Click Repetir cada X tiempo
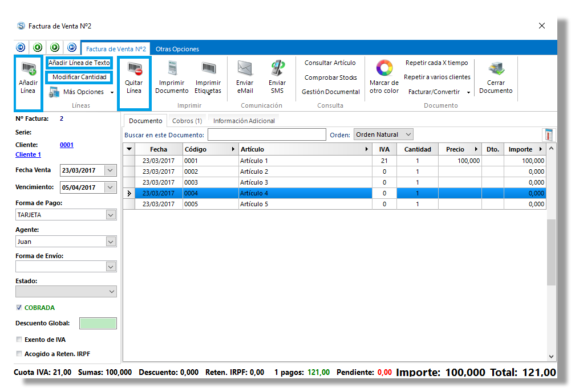Screen dimensions: 571x392 436,63
